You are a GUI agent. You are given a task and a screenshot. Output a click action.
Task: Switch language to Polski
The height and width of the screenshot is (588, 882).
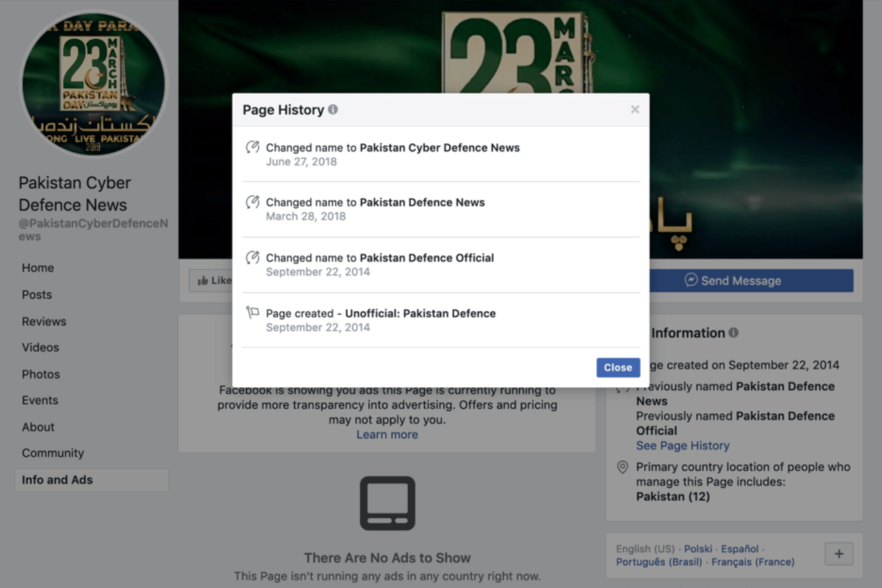click(698, 549)
